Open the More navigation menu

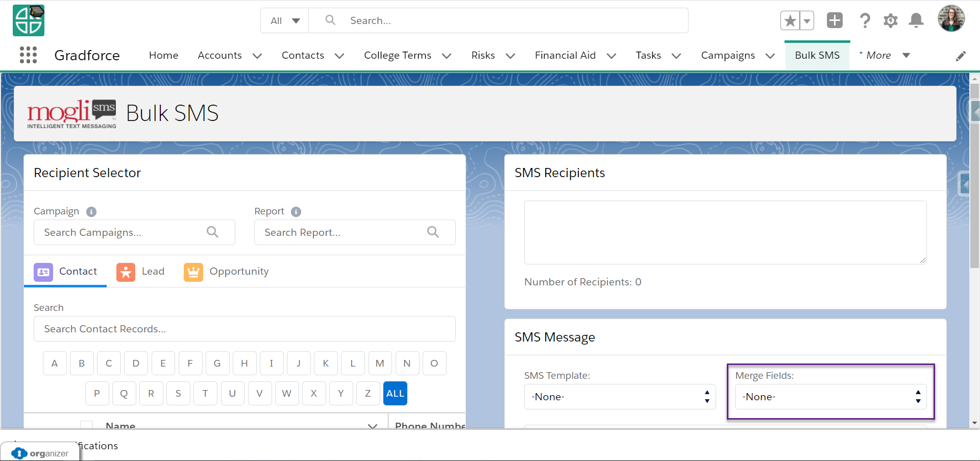click(x=885, y=55)
